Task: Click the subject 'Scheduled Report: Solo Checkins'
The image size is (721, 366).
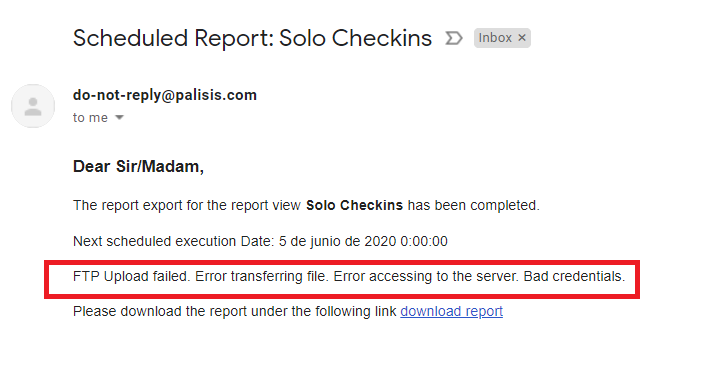Action: tap(252, 38)
